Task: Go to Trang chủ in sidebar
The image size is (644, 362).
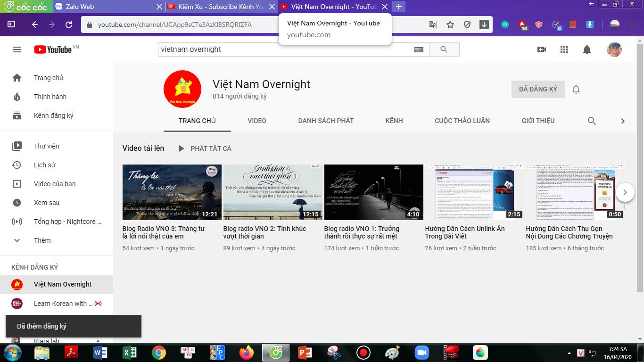Action: tap(57, 78)
